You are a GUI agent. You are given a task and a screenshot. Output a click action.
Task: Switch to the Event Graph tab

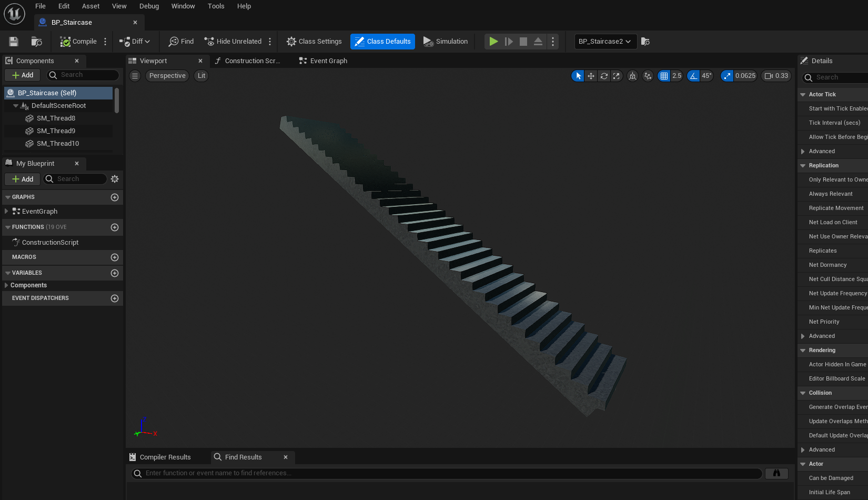(x=323, y=61)
